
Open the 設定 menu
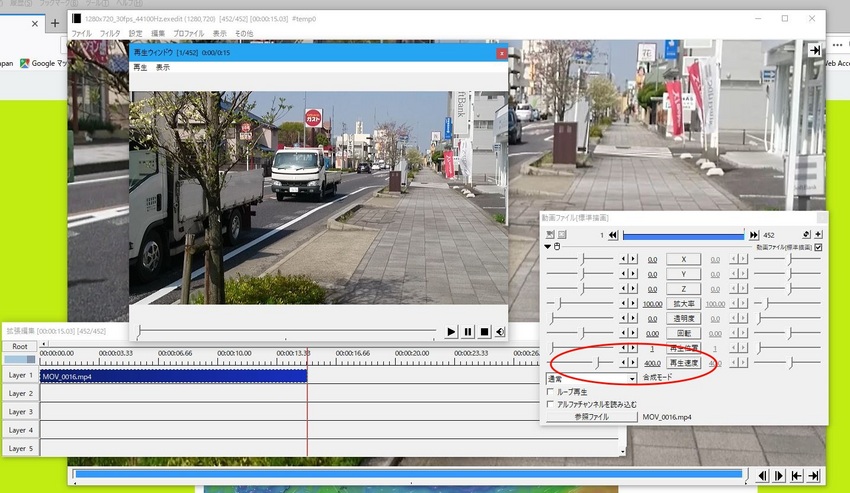[136, 34]
